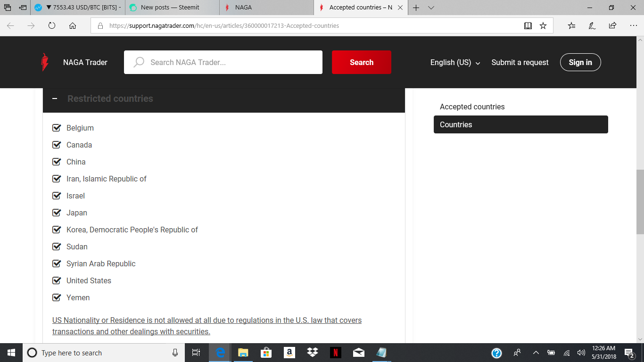Open the Edge reading view icon
The image size is (644, 362).
click(528, 25)
